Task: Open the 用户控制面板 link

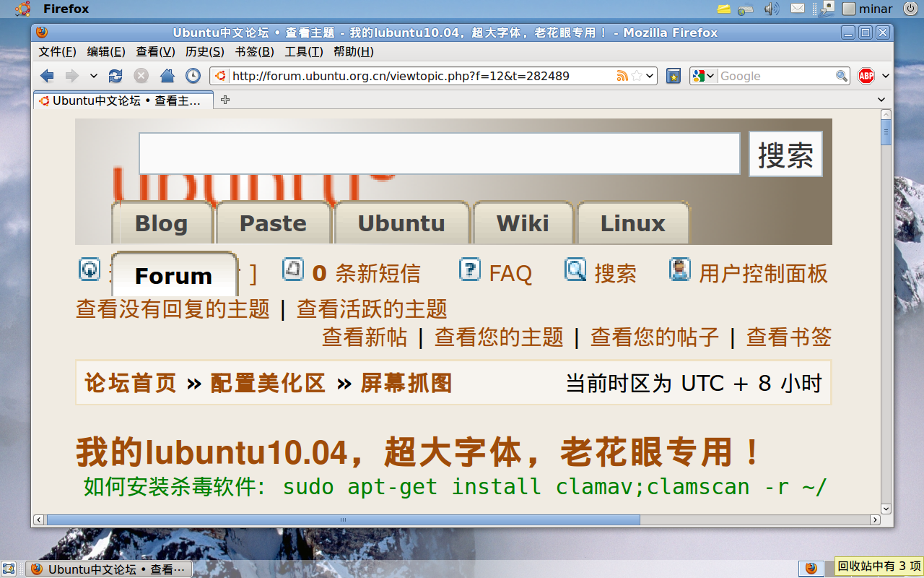Action: (x=764, y=273)
